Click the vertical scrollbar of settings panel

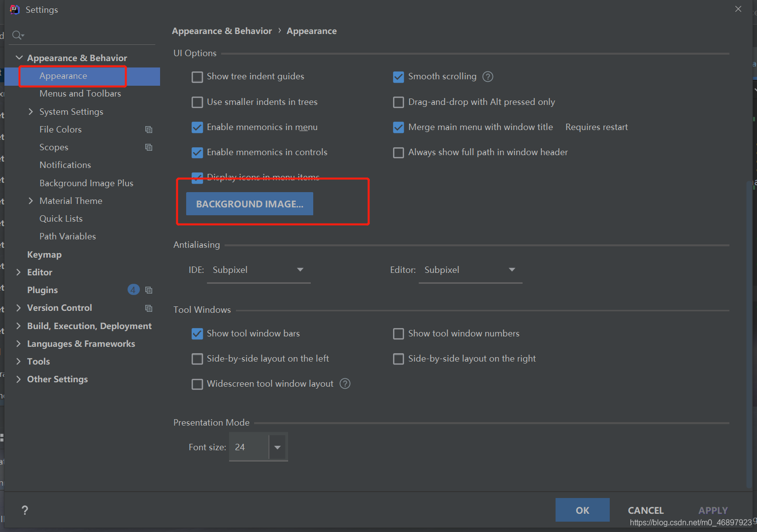tap(750, 335)
